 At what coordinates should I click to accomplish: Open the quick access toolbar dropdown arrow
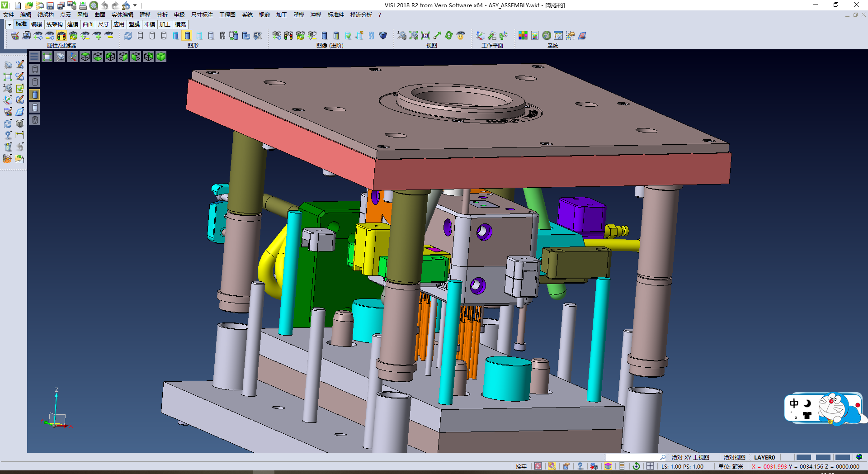pos(135,6)
